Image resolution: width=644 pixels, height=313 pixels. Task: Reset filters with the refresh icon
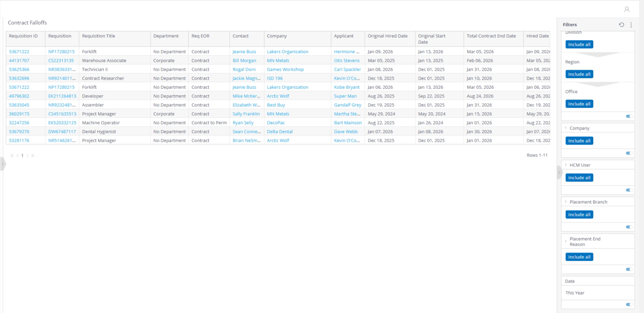(622, 25)
